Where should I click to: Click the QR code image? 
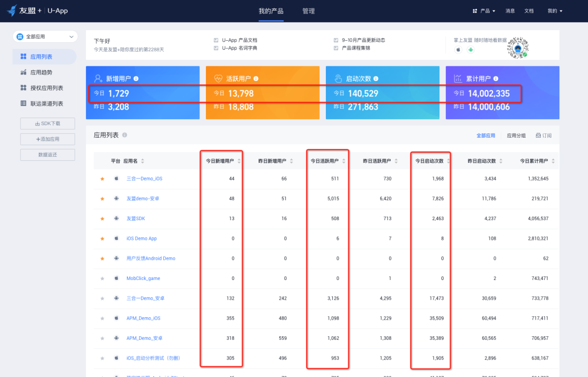coord(518,47)
